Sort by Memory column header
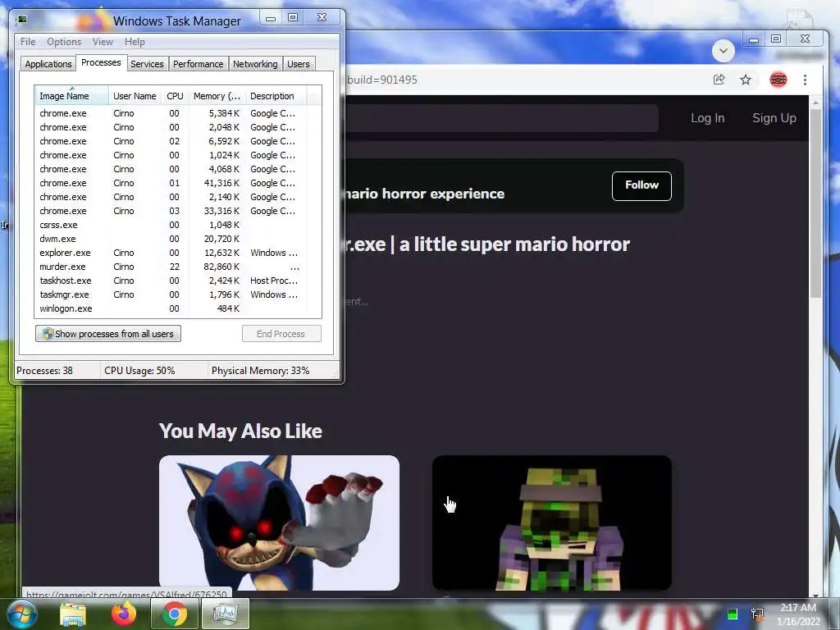 [217, 96]
